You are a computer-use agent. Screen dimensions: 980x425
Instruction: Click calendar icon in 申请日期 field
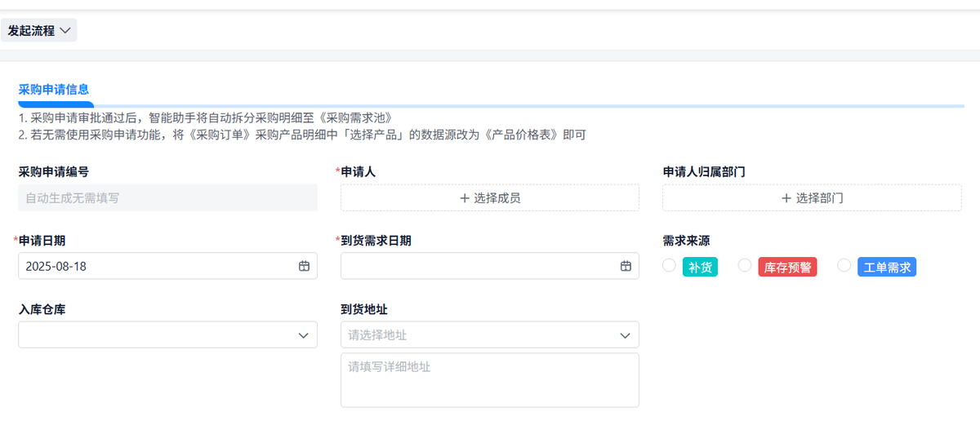pyautogui.click(x=304, y=266)
